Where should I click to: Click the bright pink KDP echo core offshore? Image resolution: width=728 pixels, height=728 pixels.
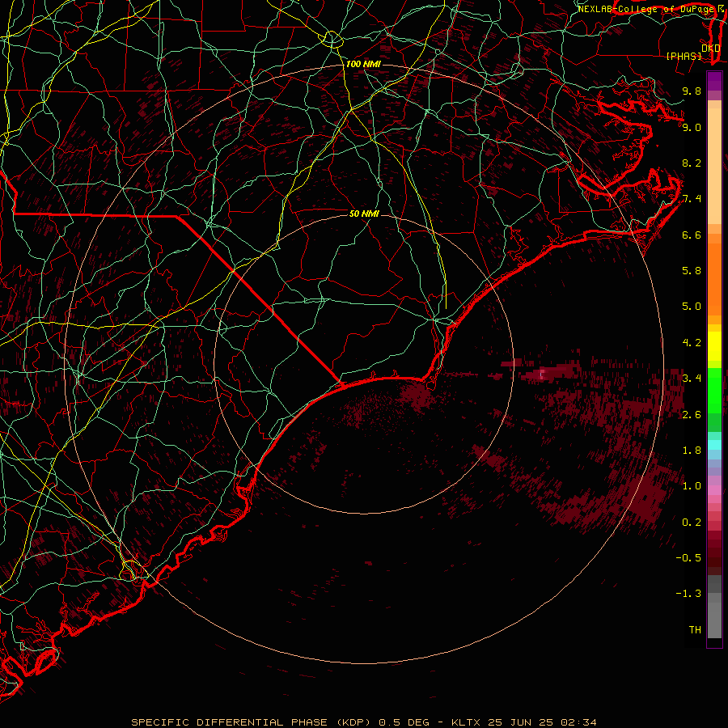(x=541, y=373)
